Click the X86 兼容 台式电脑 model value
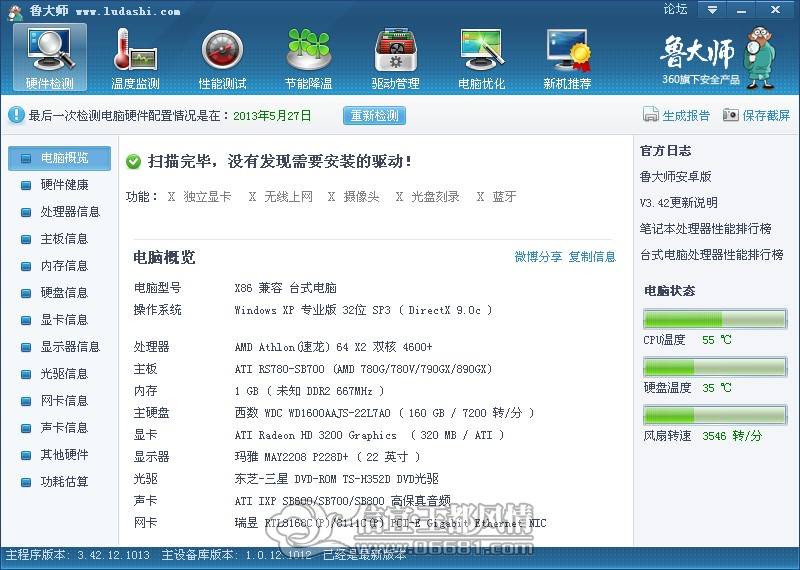This screenshot has height=570, width=800. click(x=285, y=288)
